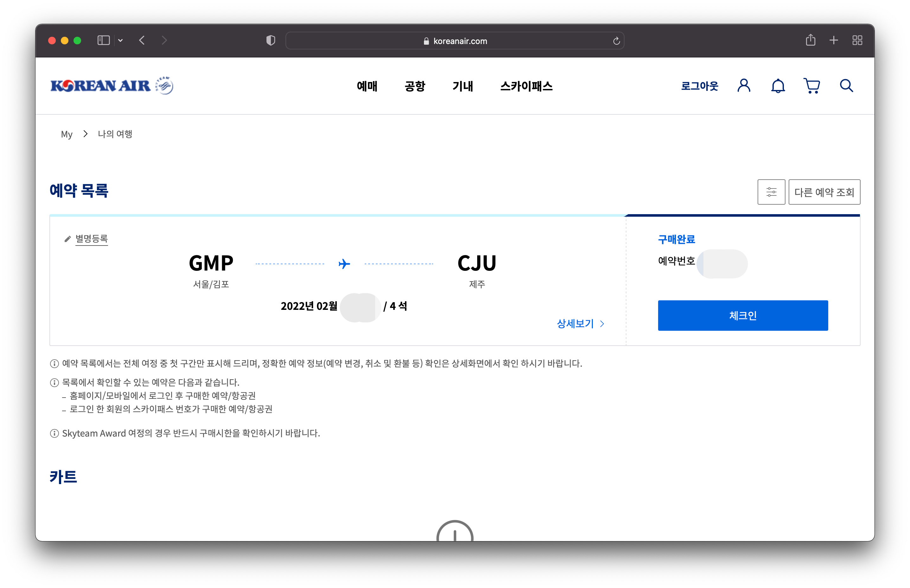The image size is (910, 588).
Task: Click the privacy shield icon
Action: click(270, 40)
